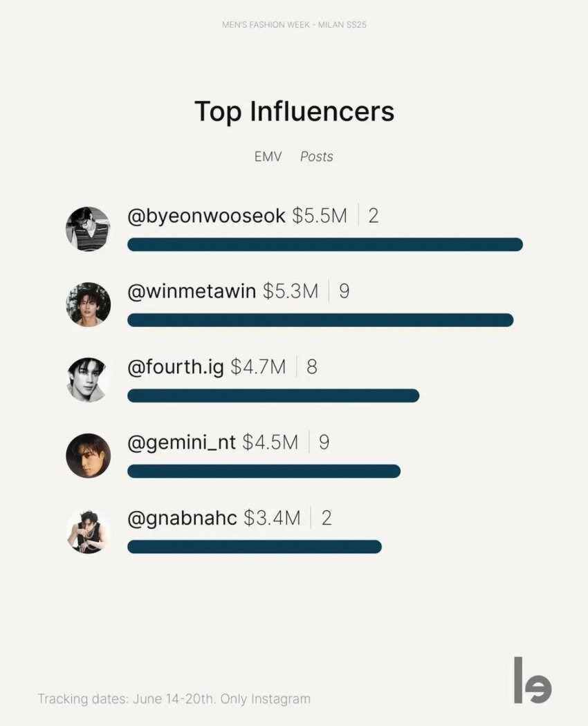Open the @byeonwooseok handle link
The height and width of the screenshot is (726, 588).
(x=206, y=216)
